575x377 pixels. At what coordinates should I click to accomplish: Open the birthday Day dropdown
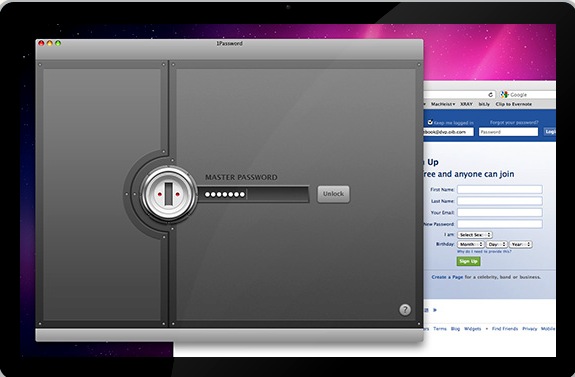click(x=497, y=244)
